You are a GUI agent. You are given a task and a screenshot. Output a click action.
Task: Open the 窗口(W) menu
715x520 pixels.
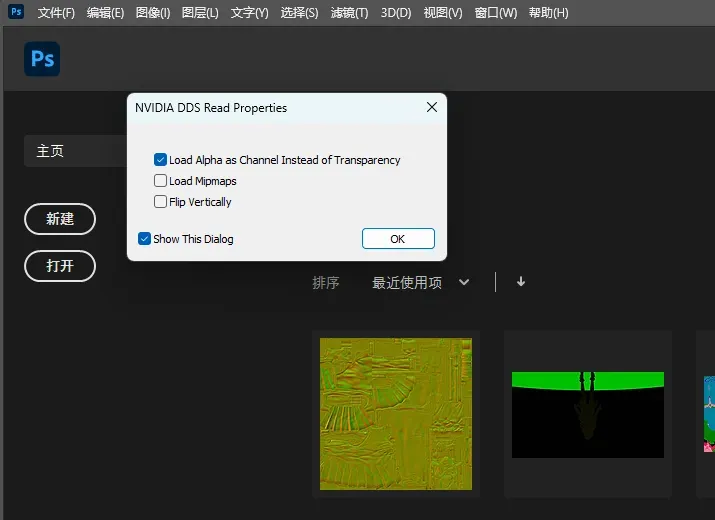(496, 13)
